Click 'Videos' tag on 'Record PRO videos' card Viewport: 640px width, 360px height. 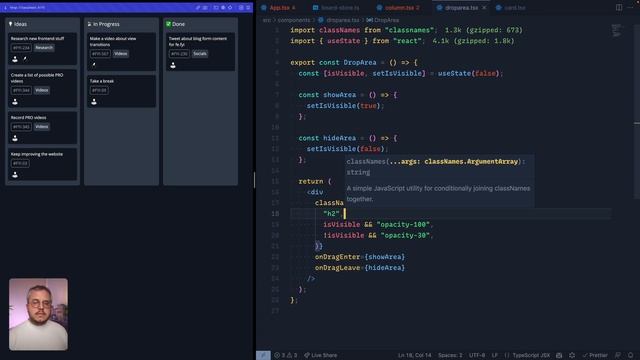click(x=42, y=127)
